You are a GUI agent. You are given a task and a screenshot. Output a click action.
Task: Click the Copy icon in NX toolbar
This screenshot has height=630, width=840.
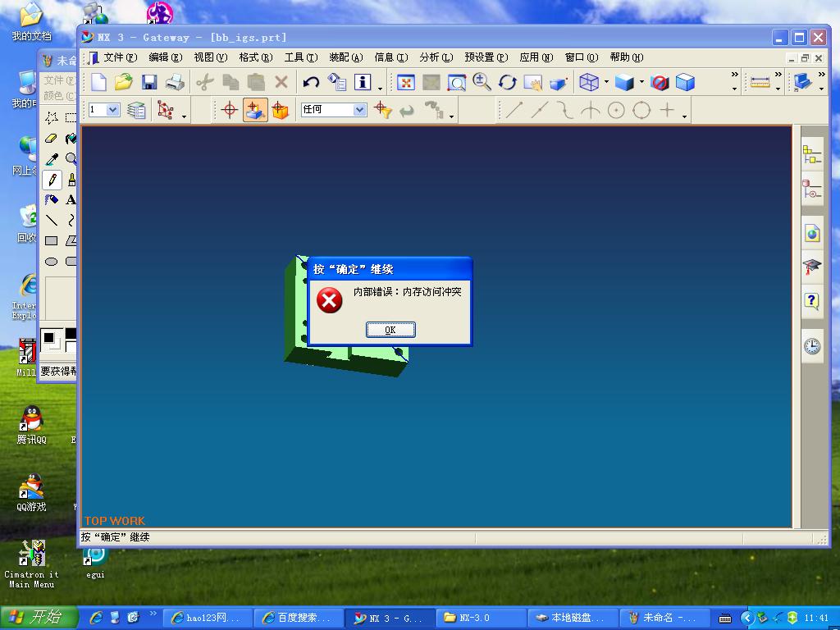[x=231, y=82]
